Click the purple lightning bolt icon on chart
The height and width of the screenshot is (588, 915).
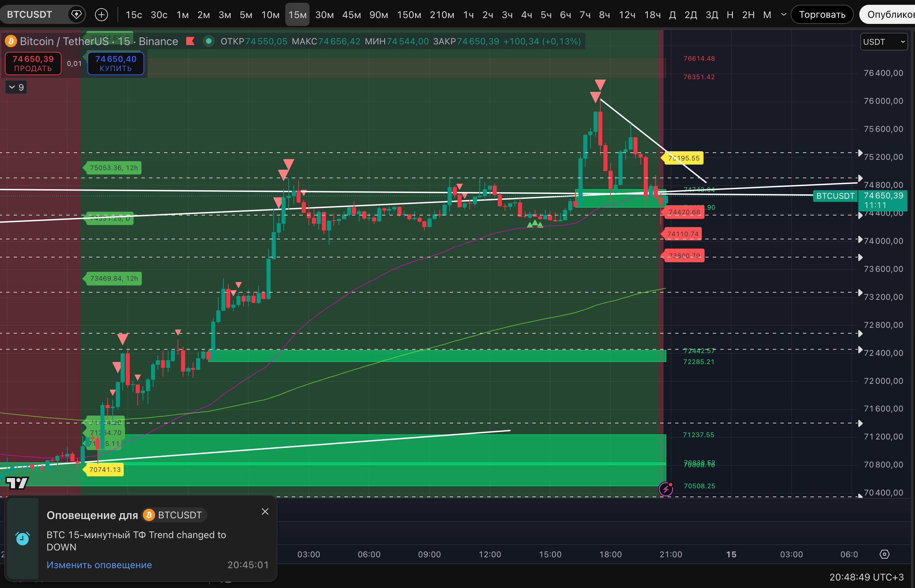(666, 489)
